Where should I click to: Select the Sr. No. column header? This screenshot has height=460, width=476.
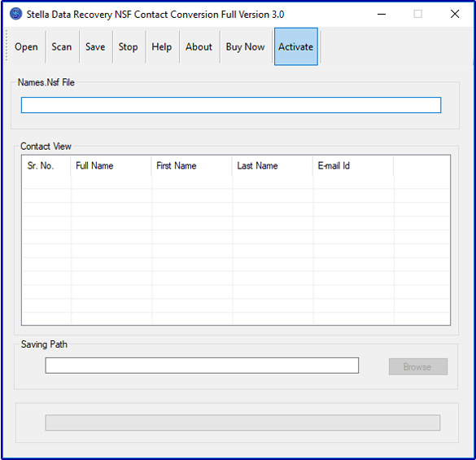46,165
